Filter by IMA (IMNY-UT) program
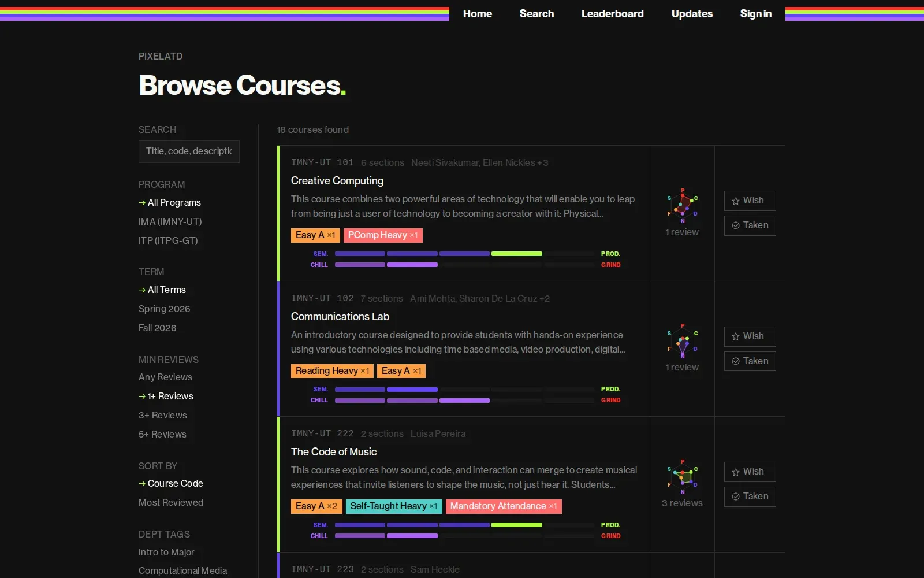 tap(170, 221)
